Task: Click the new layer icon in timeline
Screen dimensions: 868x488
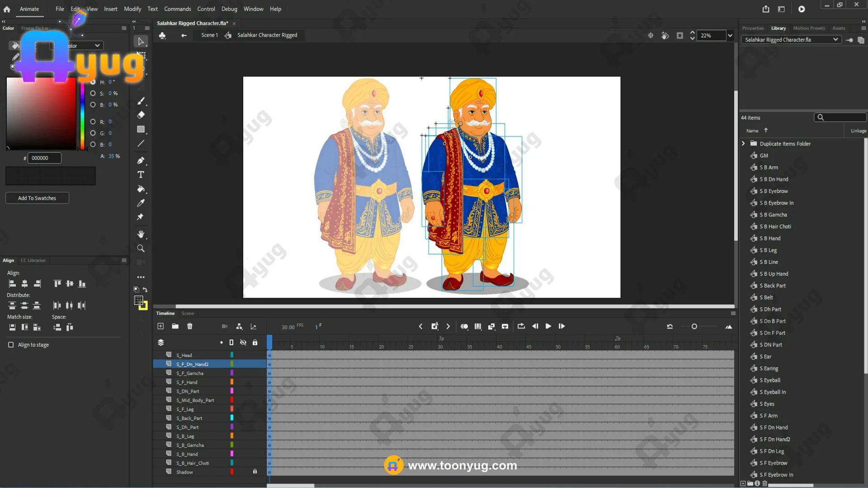Action: tap(160, 326)
